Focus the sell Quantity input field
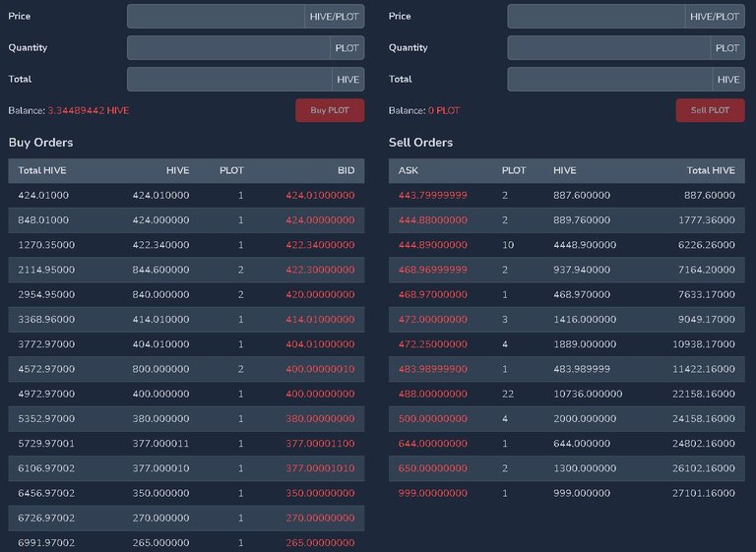The height and width of the screenshot is (552, 756). [609, 48]
